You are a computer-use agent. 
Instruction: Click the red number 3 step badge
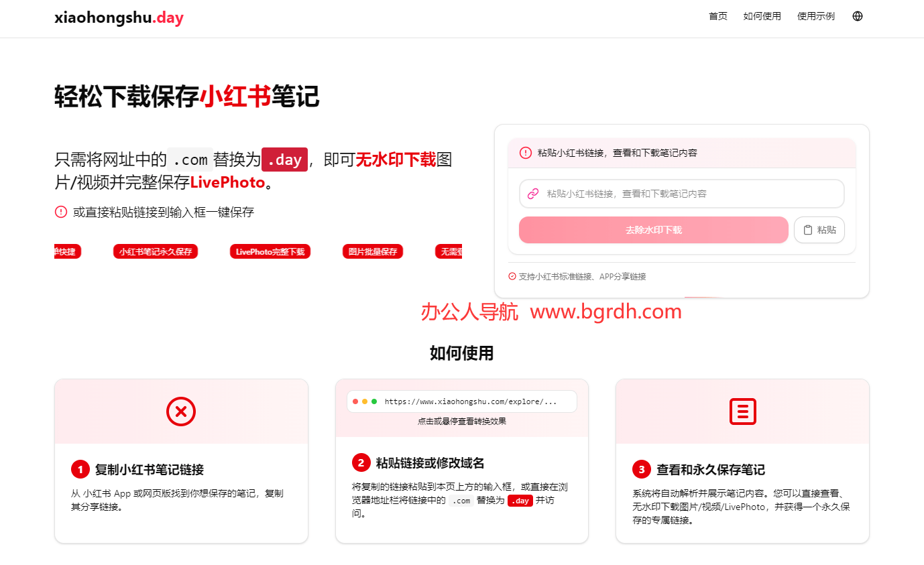click(642, 469)
